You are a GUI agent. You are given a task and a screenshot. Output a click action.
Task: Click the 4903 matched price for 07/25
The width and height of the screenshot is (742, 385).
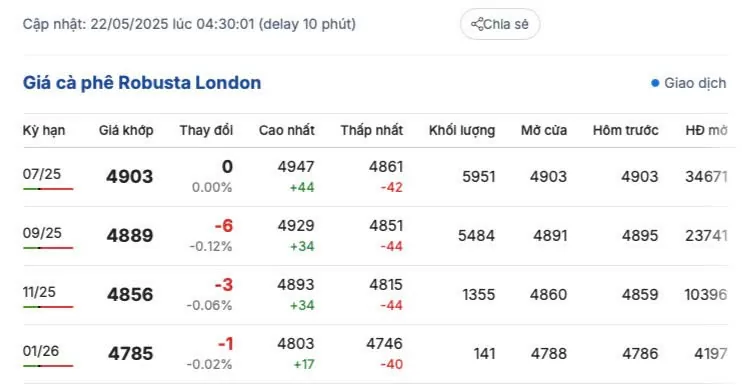coord(130,176)
